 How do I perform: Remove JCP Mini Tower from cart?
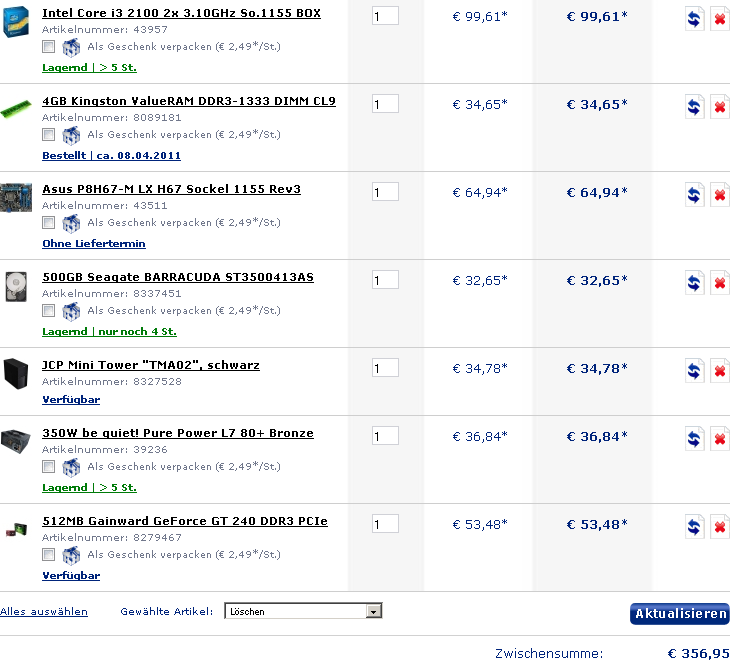[x=720, y=371]
